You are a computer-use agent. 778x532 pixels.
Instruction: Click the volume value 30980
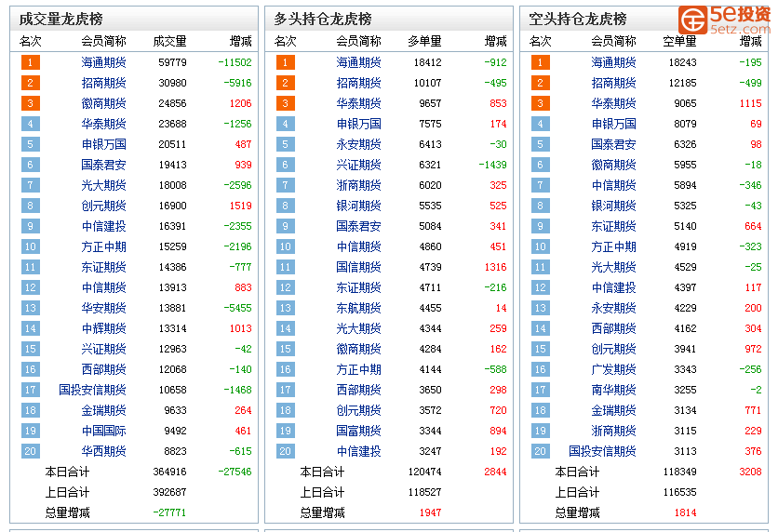click(173, 83)
